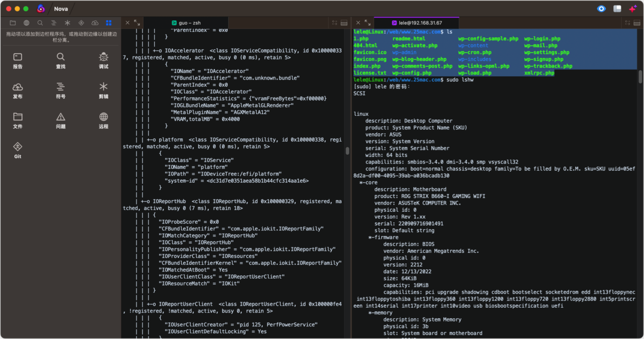Switch to the lele@192.168.31.67 tab
Image resolution: width=644 pixels, height=339 pixels.
click(416, 23)
